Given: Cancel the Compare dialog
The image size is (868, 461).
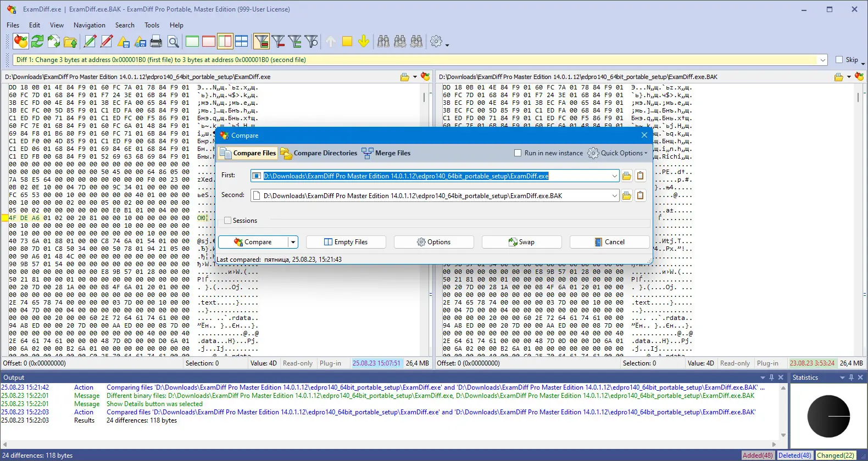Looking at the screenshot, I should click(x=610, y=242).
